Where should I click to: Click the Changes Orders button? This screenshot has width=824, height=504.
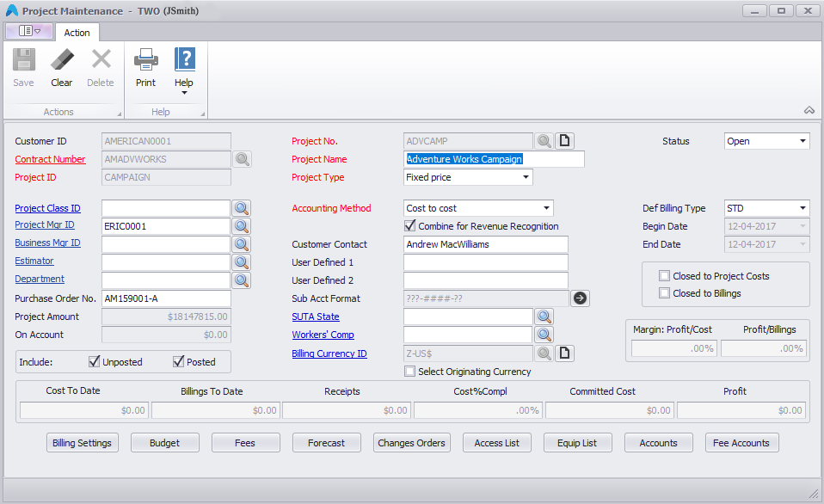click(411, 443)
